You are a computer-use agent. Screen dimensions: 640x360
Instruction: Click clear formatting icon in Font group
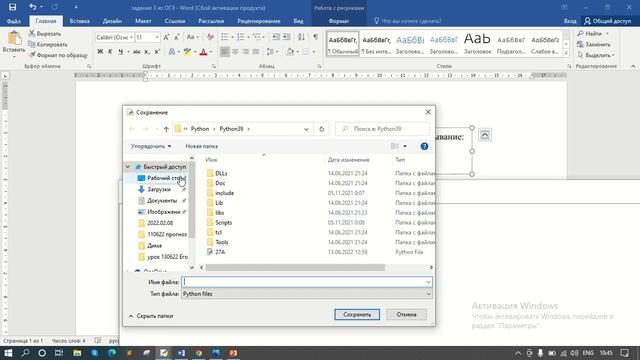pos(210,37)
